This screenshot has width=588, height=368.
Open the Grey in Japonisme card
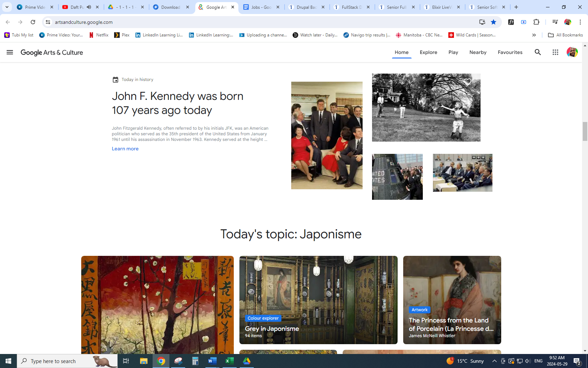(318, 300)
